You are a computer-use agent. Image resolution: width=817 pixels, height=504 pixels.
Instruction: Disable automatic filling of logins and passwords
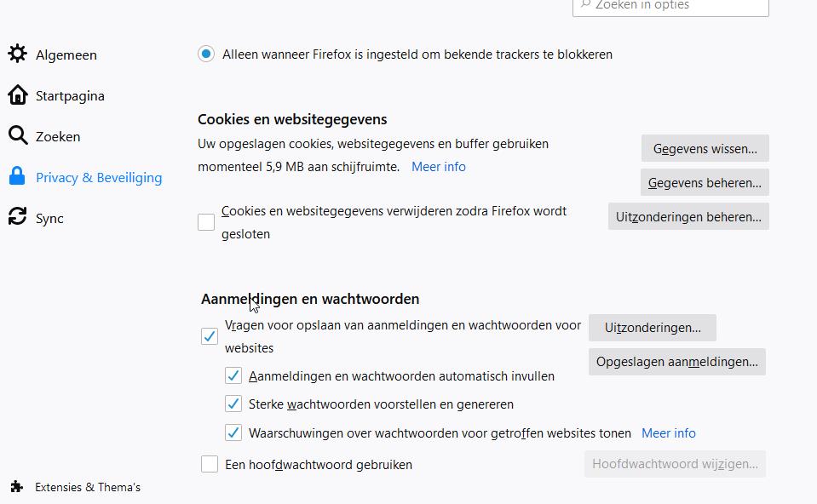(x=233, y=375)
